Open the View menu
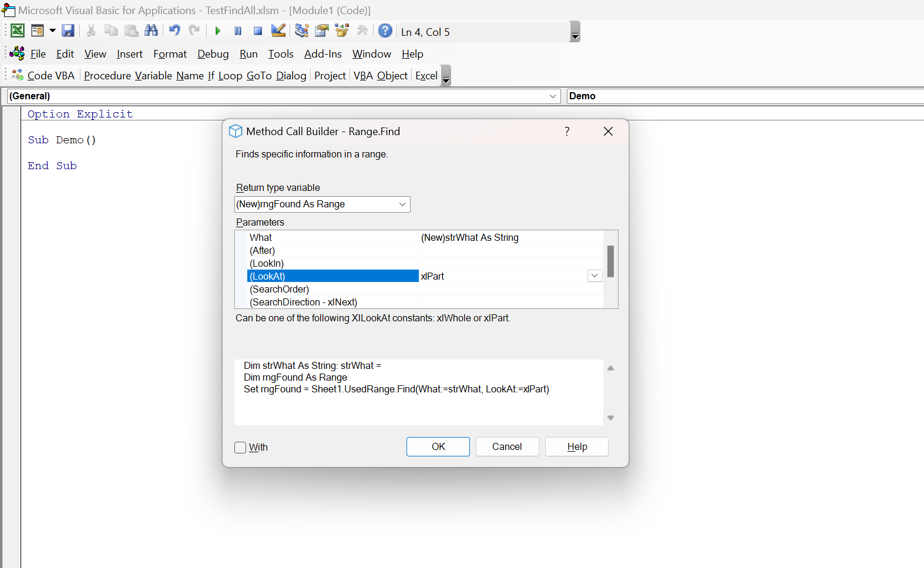924x568 pixels. [95, 54]
